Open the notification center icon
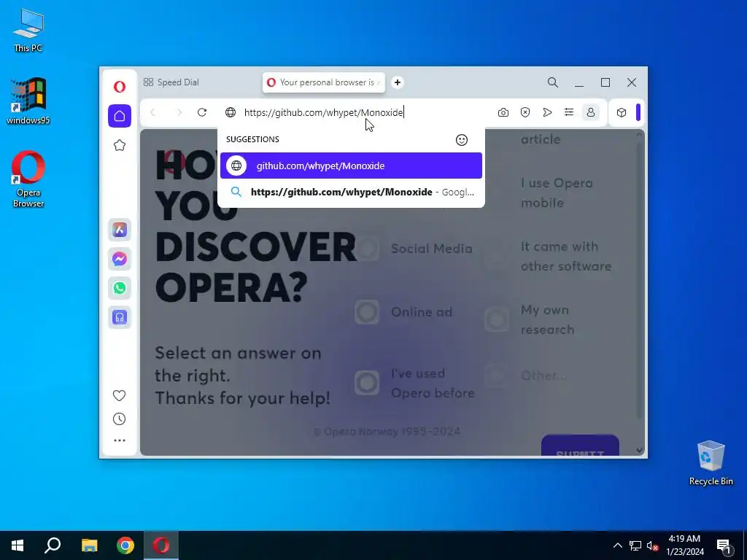 (723, 545)
